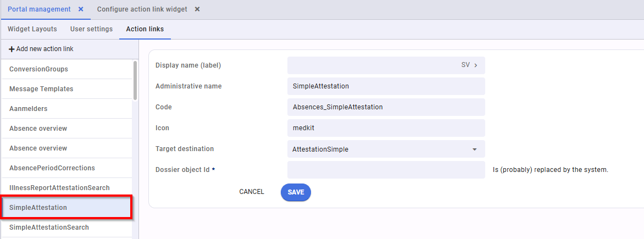Viewport: 644px width, 239px height.
Task: Click the Dossier object Id field
Action: coord(386,170)
